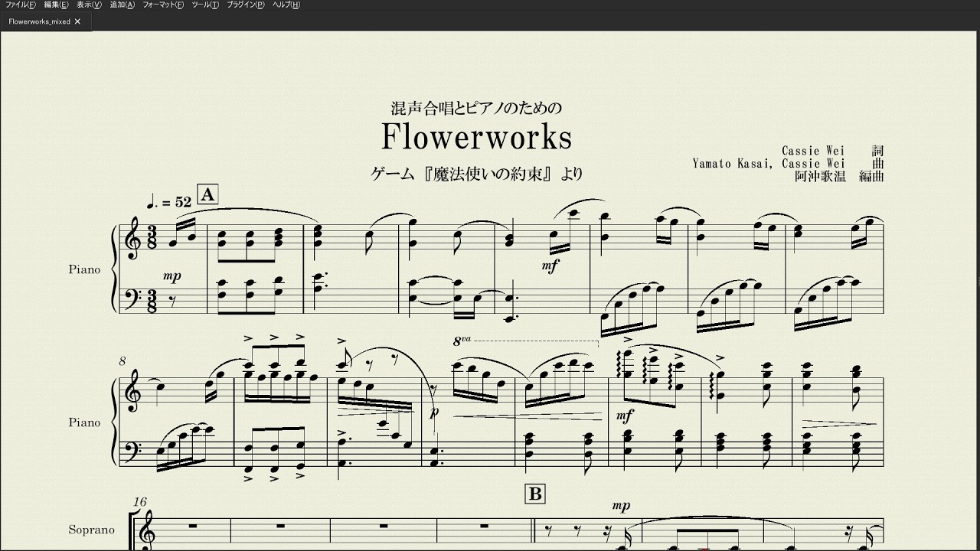Open the ファイル(F) menu
This screenshot has height=551, width=980.
click(20, 5)
